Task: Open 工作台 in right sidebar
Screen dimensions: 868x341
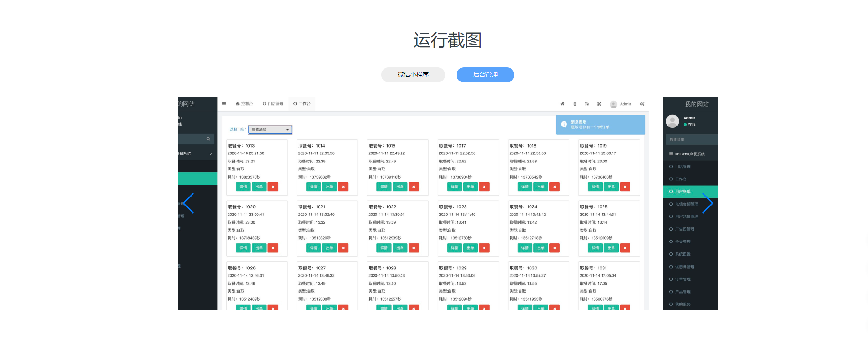Action: point(690,179)
